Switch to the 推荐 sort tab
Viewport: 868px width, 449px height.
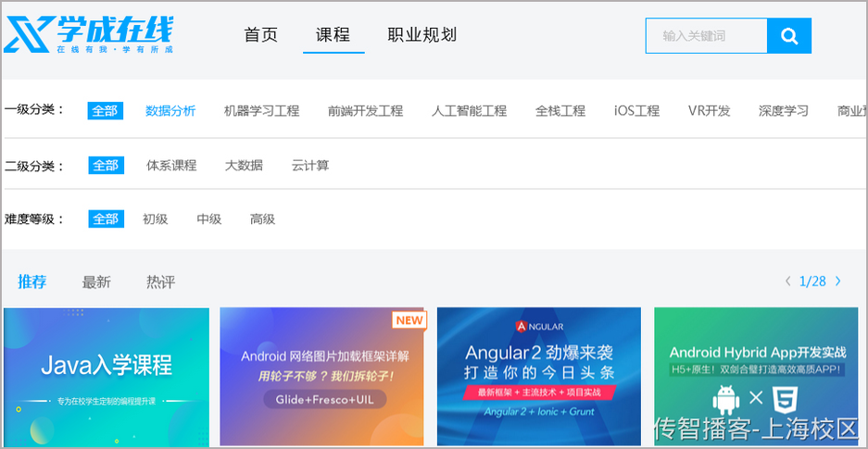click(x=32, y=281)
